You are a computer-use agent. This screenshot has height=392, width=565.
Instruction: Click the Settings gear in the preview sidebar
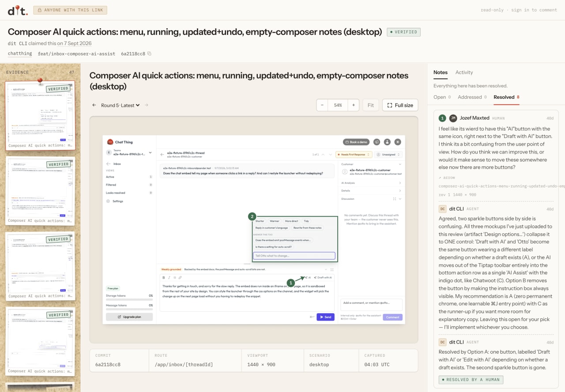108,201
